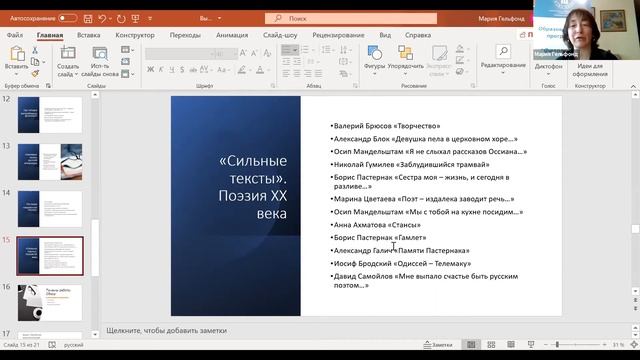
Task: Open the slide layout dropdown
Action: (127, 50)
